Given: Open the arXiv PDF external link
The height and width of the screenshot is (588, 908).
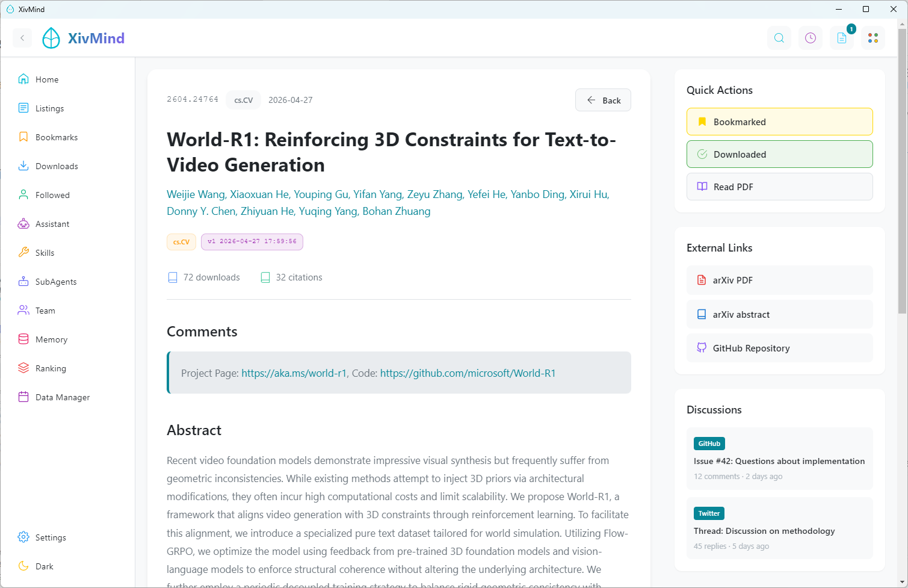Looking at the screenshot, I should click(780, 280).
